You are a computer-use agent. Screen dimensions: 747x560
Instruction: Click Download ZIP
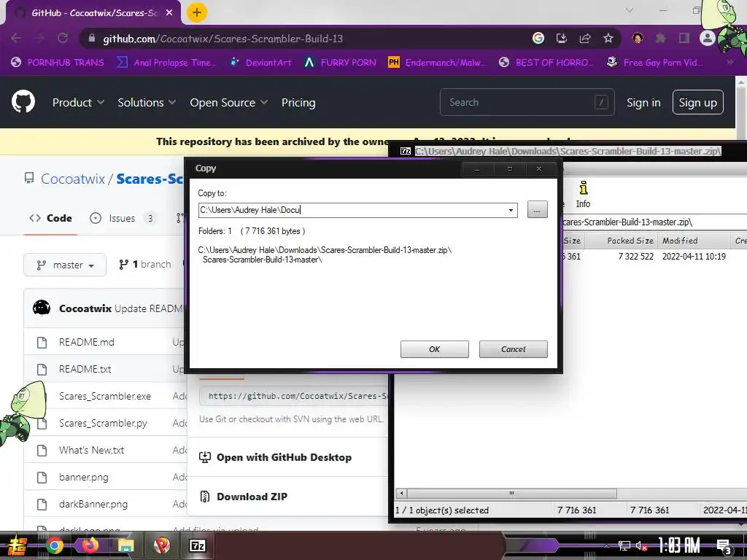click(252, 497)
